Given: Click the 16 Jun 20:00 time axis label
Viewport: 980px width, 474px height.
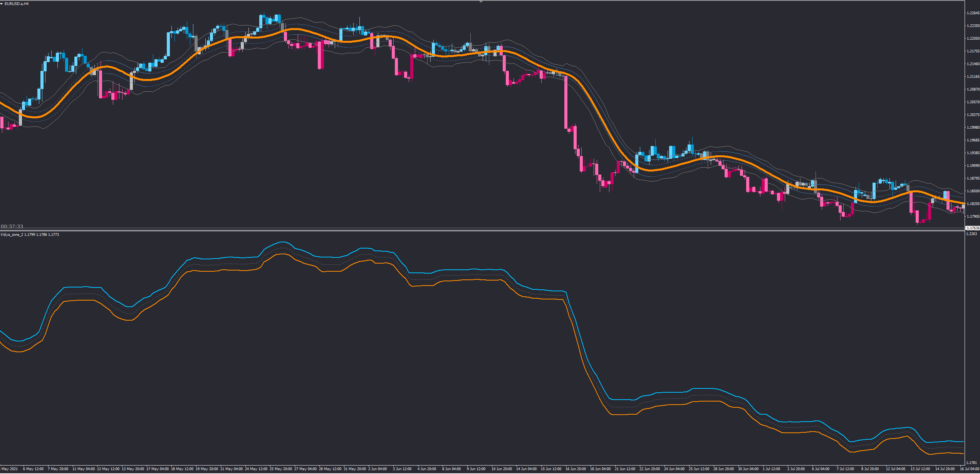Looking at the screenshot, I should pos(576,469).
